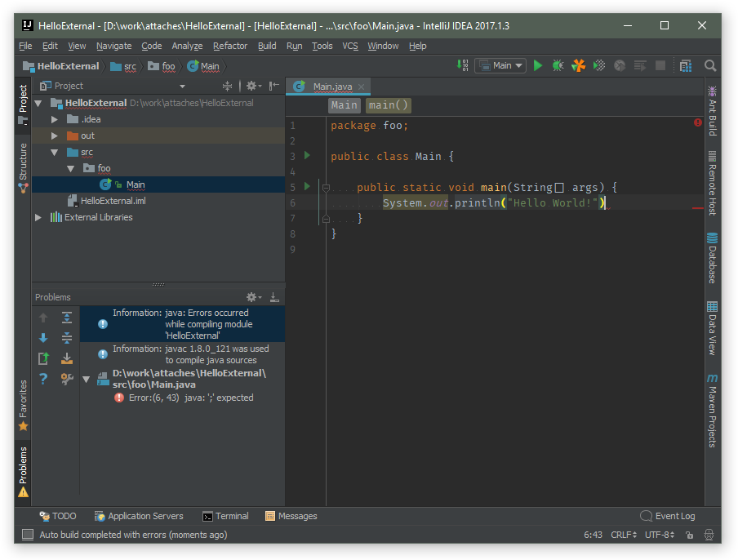Viewport: 738px width, 560px height.
Task: Click the read-only lock icon in status bar
Action: tap(689, 535)
